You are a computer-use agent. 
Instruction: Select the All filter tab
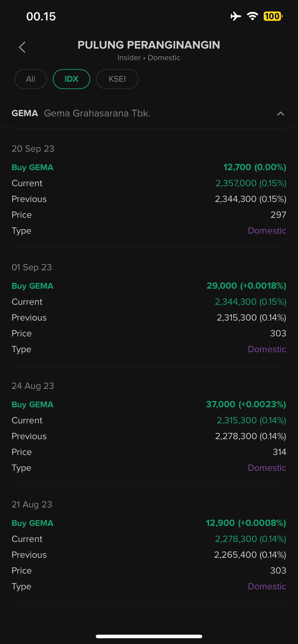pyautogui.click(x=30, y=79)
